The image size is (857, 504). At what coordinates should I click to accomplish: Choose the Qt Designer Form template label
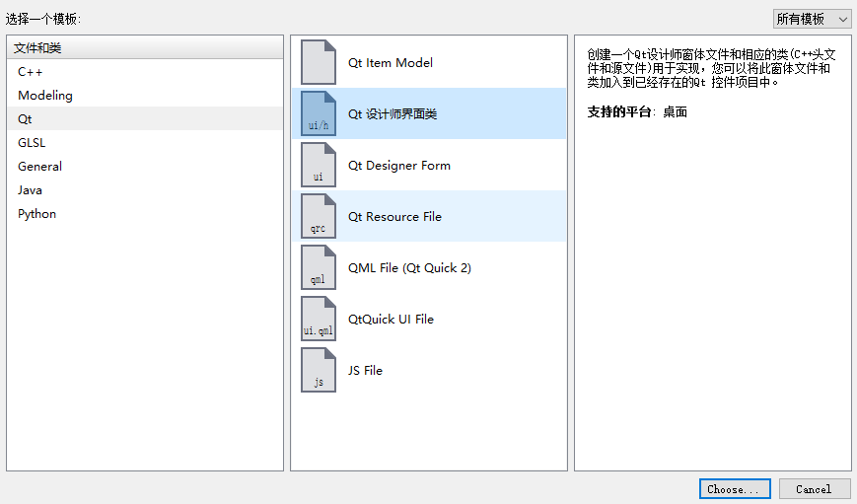(399, 166)
